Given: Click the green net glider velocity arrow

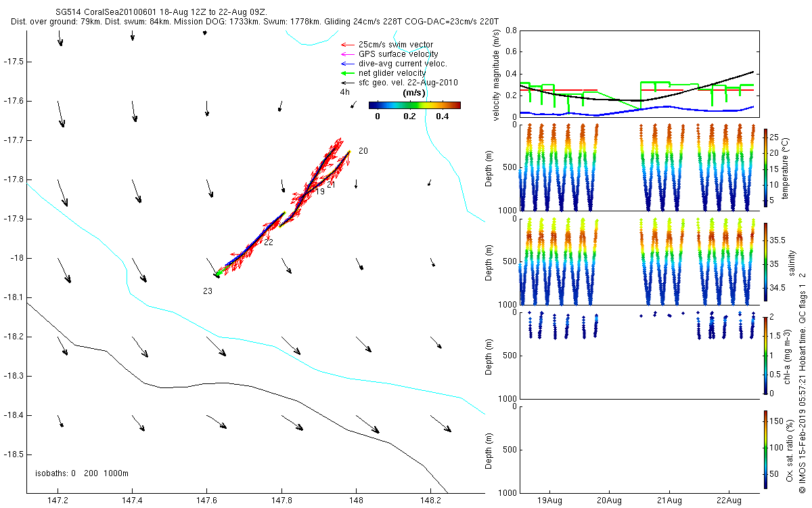Looking at the screenshot, I should (348, 73).
